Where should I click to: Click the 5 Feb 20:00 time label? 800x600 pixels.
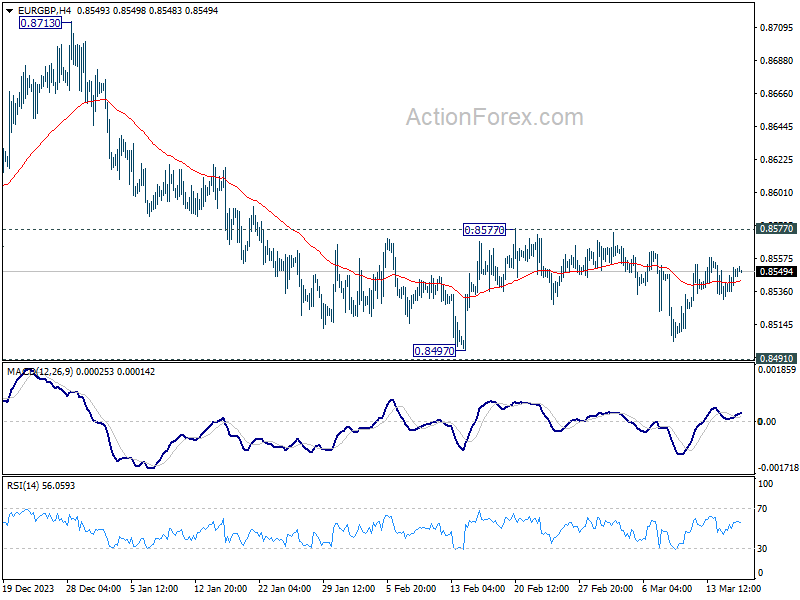click(x=411, y=589)
